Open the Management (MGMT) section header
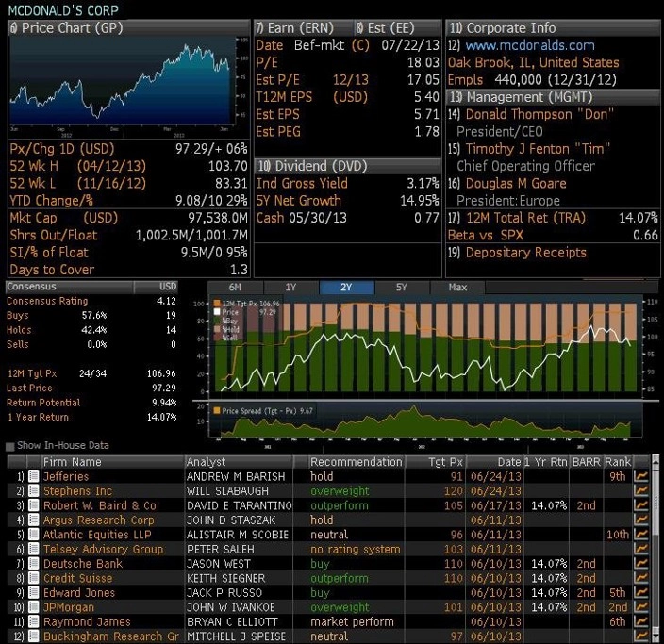 [x=553, y=97]
